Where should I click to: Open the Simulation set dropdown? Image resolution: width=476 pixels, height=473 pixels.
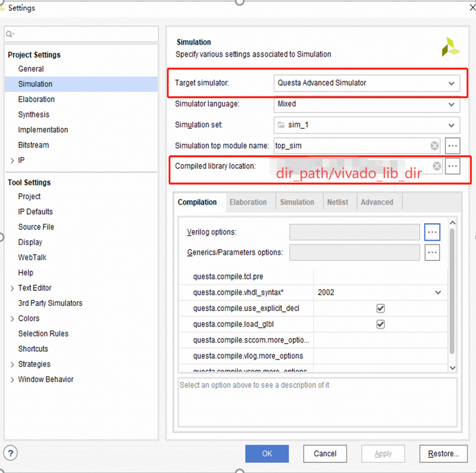pyautogui.click(x=366, y=125)
